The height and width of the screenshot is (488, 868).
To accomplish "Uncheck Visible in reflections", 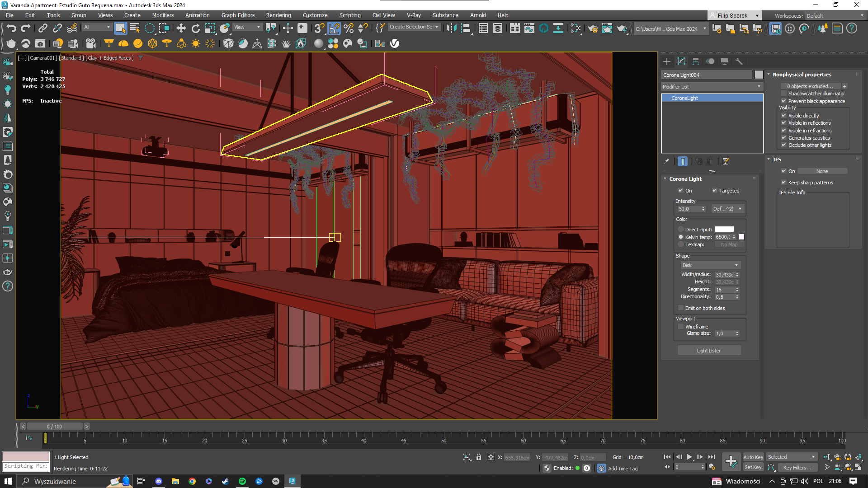I will click(x=784, y=123).
